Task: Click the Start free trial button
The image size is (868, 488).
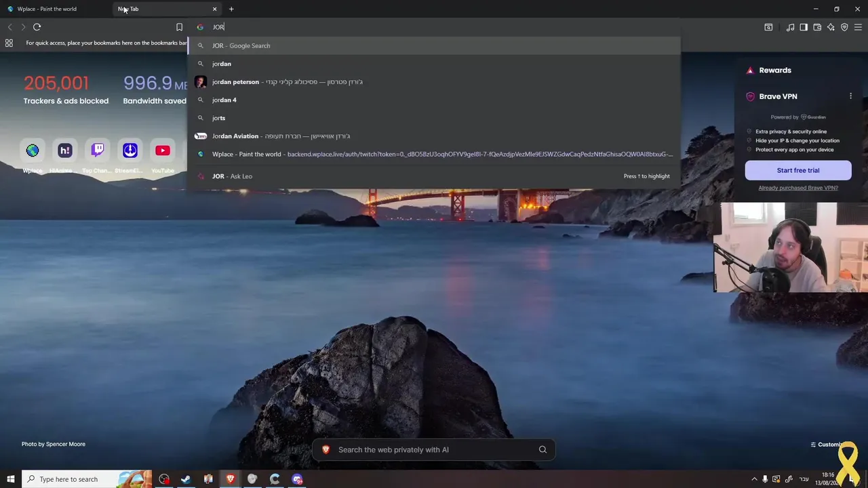Action: pos(798,170)
